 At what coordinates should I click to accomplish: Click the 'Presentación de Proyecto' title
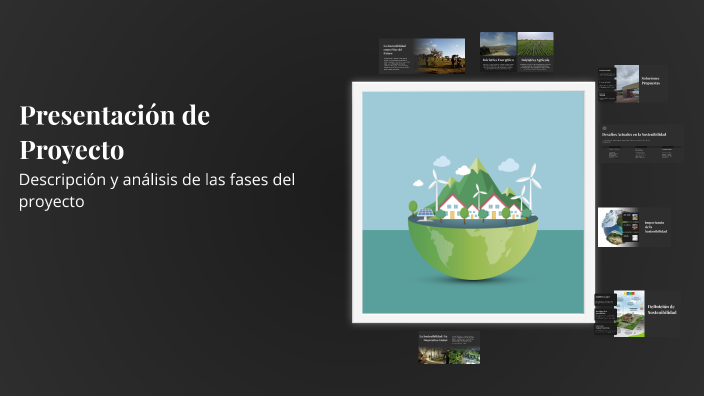[x=114, y=132]
